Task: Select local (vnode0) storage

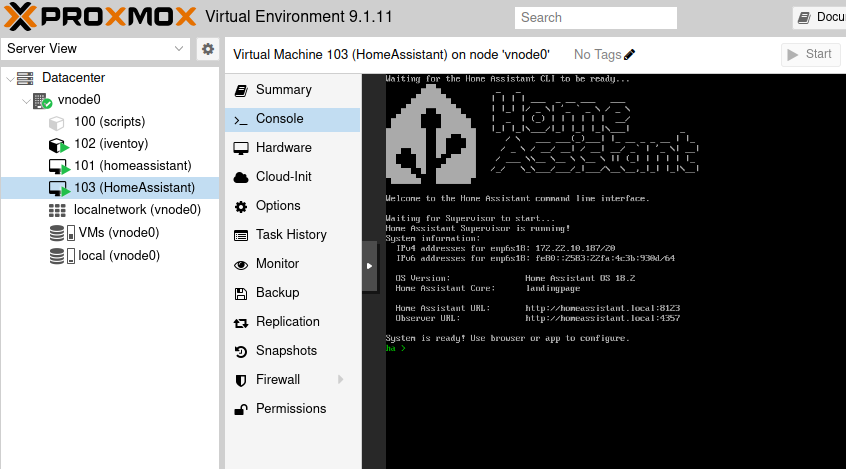Action: point(119,256)
